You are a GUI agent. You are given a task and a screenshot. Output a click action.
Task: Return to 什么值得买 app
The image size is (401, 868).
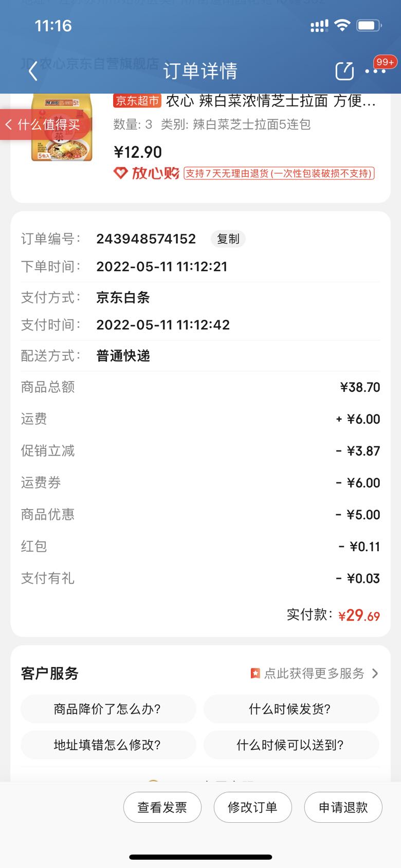point(42,124)
